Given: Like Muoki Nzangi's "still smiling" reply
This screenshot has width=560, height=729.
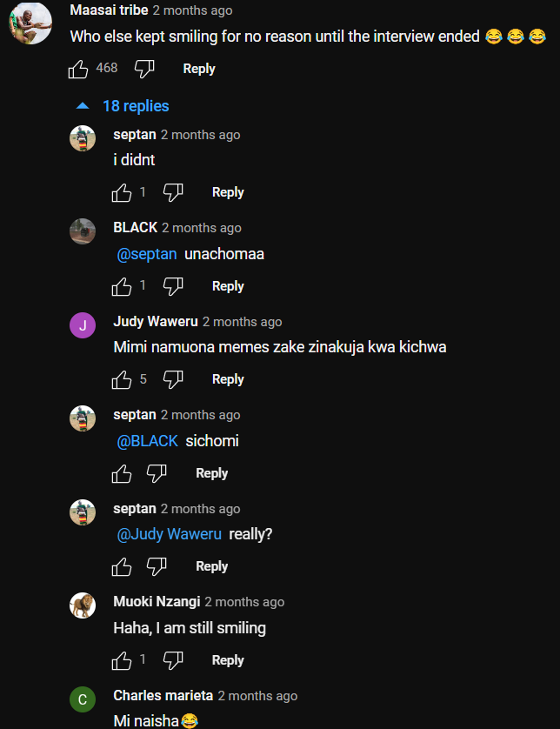Looking at the screenshot, I should coord(122,660).
